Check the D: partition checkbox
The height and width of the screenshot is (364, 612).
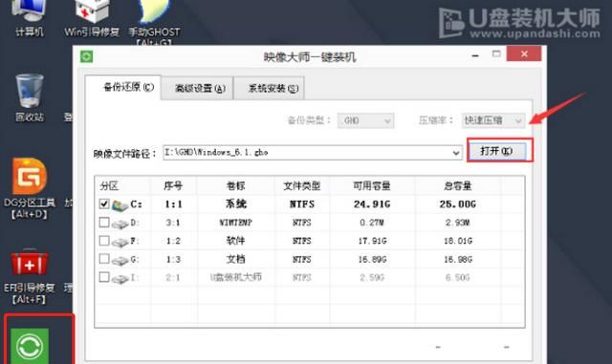click(104, 223)
